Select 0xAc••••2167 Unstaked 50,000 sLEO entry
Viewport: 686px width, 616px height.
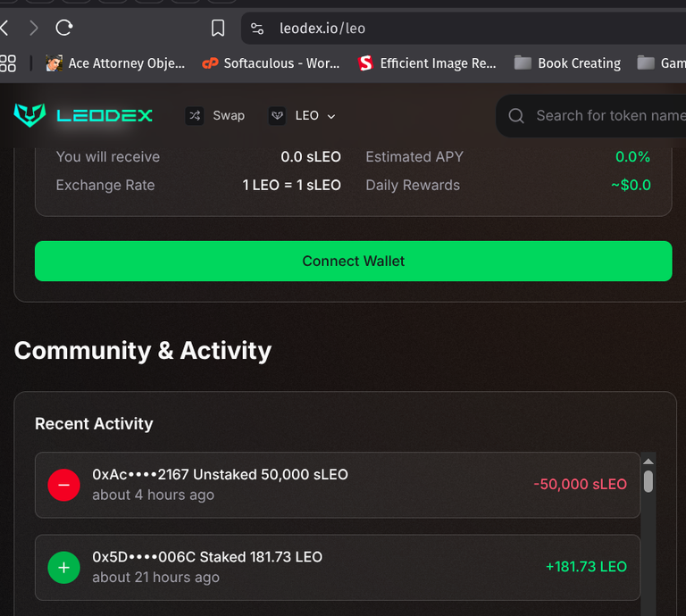pos(338,485)
